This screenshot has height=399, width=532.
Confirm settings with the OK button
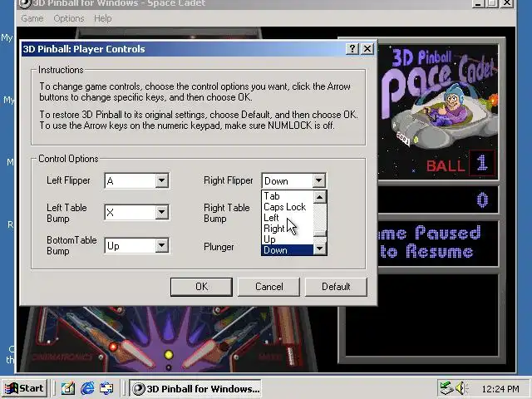pyautogui.click(x=201, y=287)
